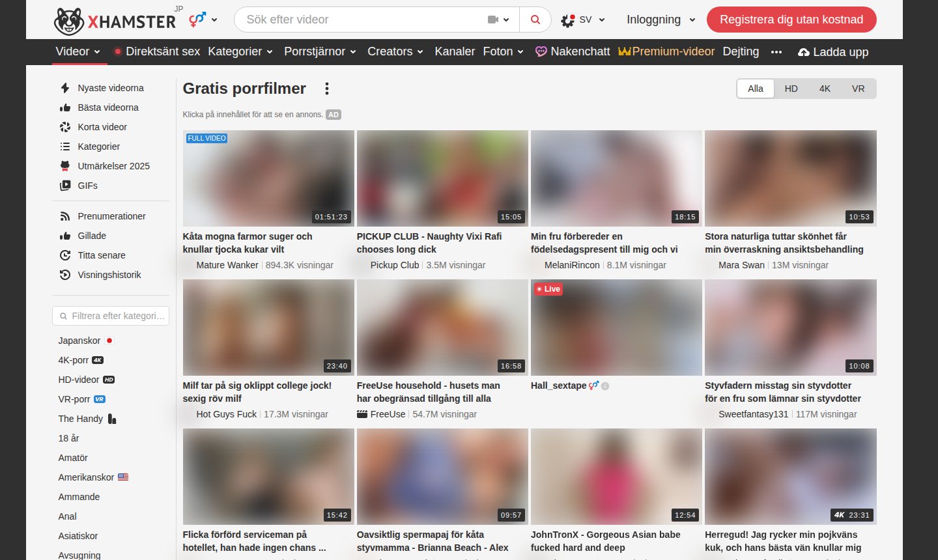This screenshot has height=560, width=938.
Task: Open the Porrstjärnor dropdown menu
Action: pos(320,51)
